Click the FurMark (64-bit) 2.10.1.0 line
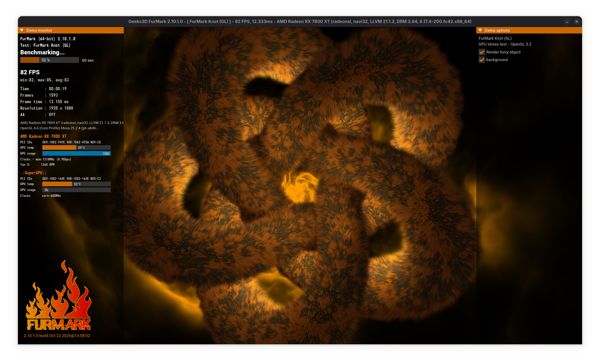The image size is (600, 364). [48, 39]
